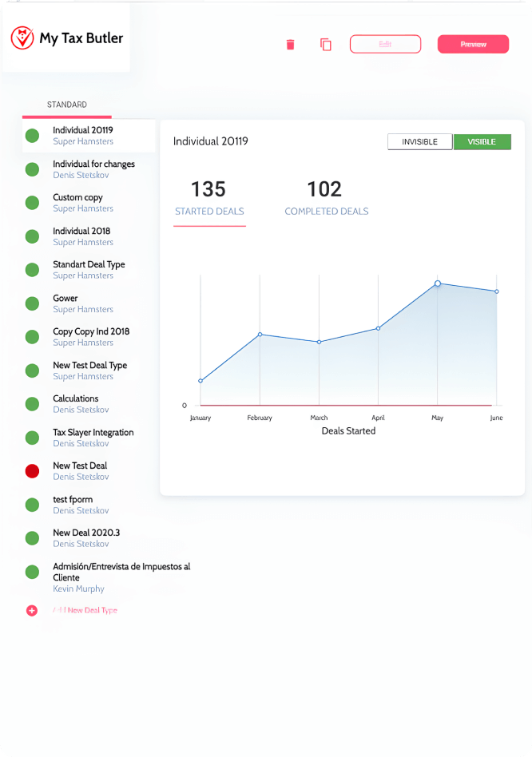Screen dimensions: 532x757
Task: Click Add New Deal Type link
Action: click(85, 610)
